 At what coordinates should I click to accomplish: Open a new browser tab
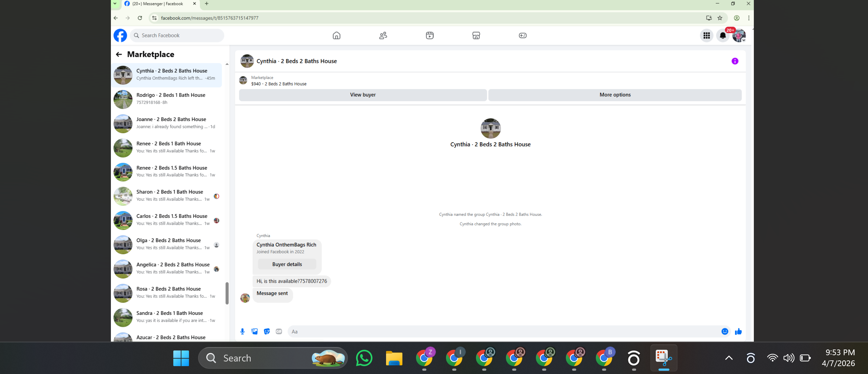pos(207,4)
